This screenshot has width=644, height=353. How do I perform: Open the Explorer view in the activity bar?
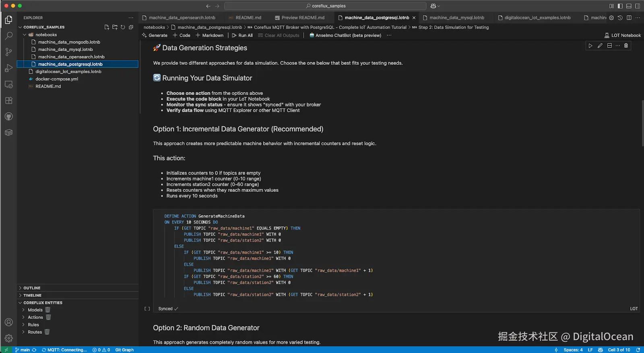pyautogui.click(x=8, y=20)
